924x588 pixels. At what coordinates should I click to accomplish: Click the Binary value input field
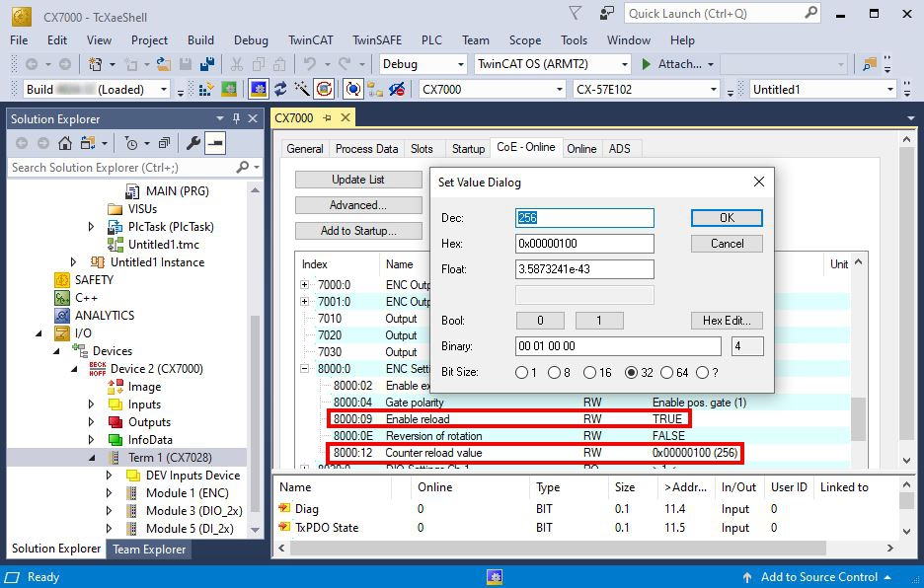tap(618, 346)
